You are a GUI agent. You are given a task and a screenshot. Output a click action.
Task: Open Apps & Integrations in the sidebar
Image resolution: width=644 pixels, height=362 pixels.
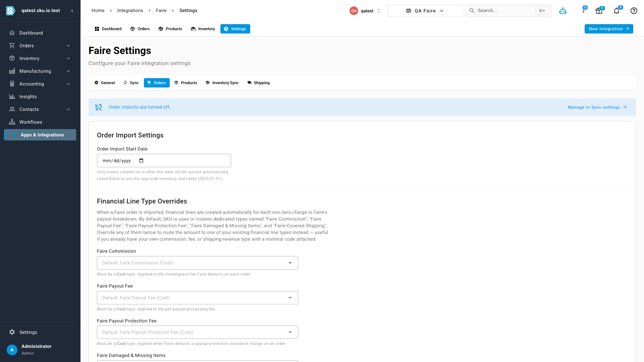[40, 135]
